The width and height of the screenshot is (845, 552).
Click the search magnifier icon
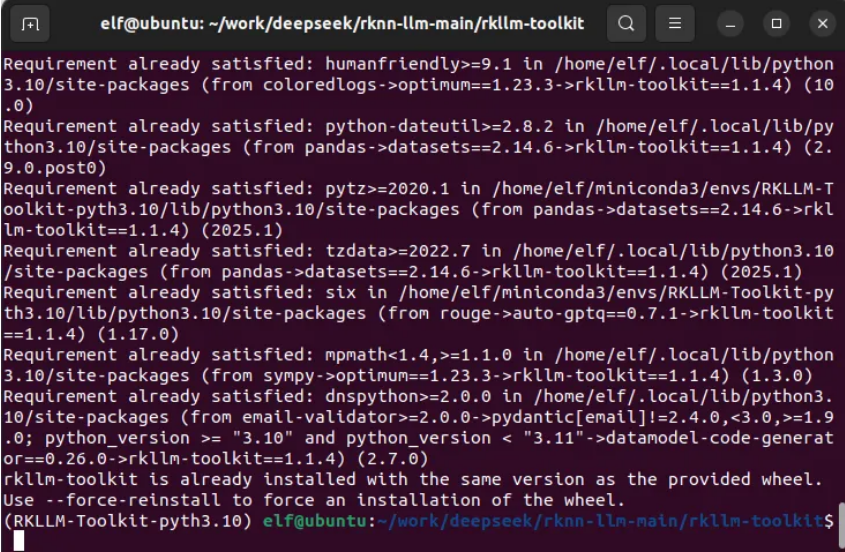(626, 23)
